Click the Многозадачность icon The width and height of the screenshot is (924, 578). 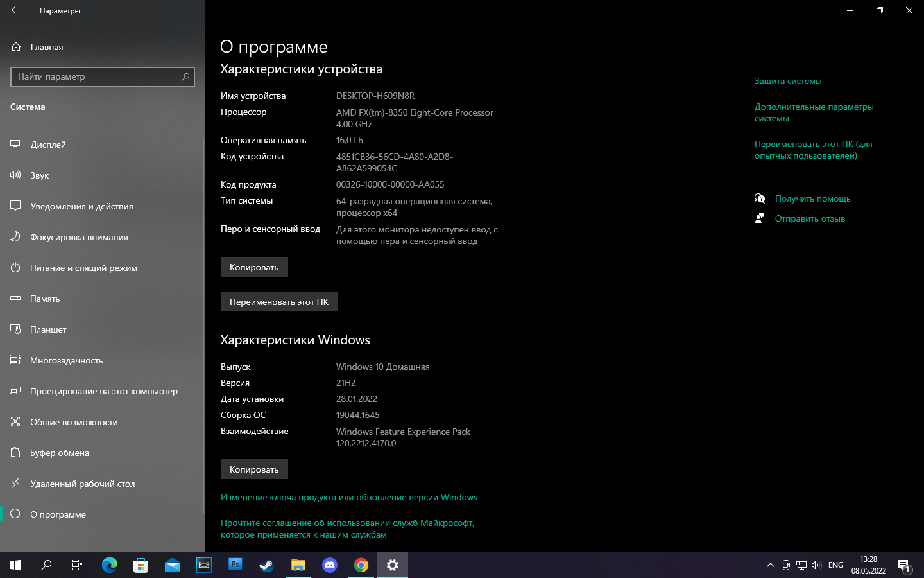coord(15,360)
